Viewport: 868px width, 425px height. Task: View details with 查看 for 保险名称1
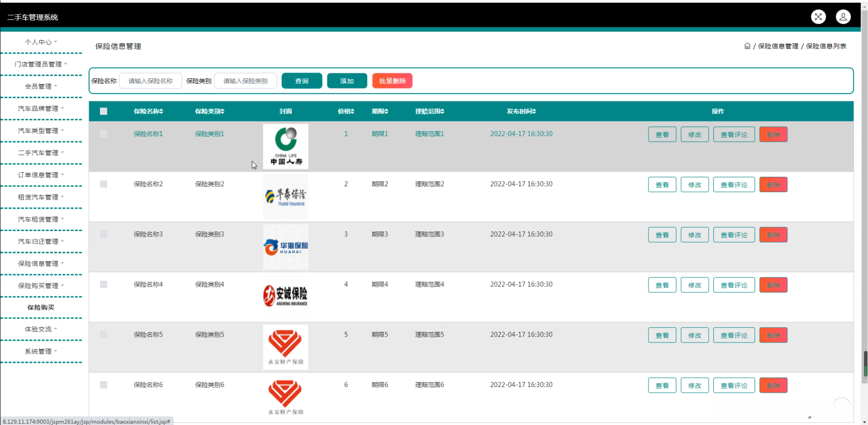coord(662,134)
